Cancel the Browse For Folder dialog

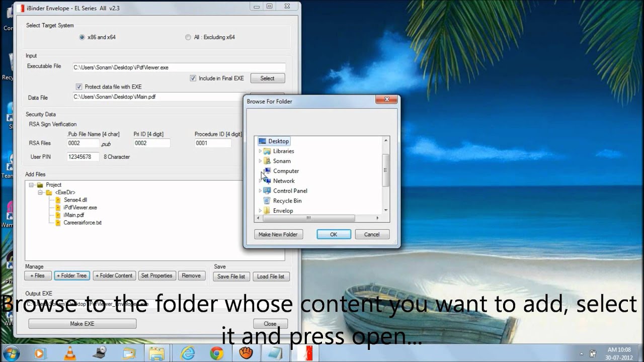click(x=372, y=234)
